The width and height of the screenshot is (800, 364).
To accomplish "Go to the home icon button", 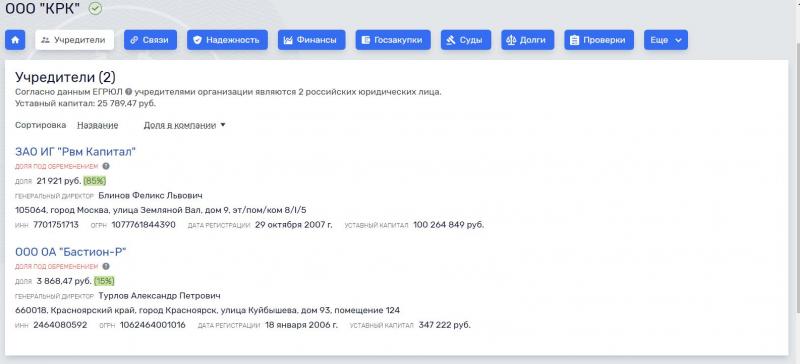I will click(15, 40).
